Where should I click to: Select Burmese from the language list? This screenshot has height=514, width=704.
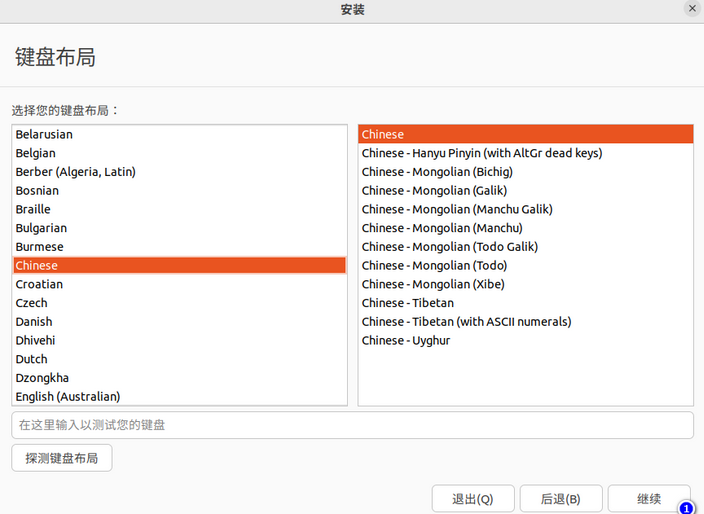coord(40,247)
